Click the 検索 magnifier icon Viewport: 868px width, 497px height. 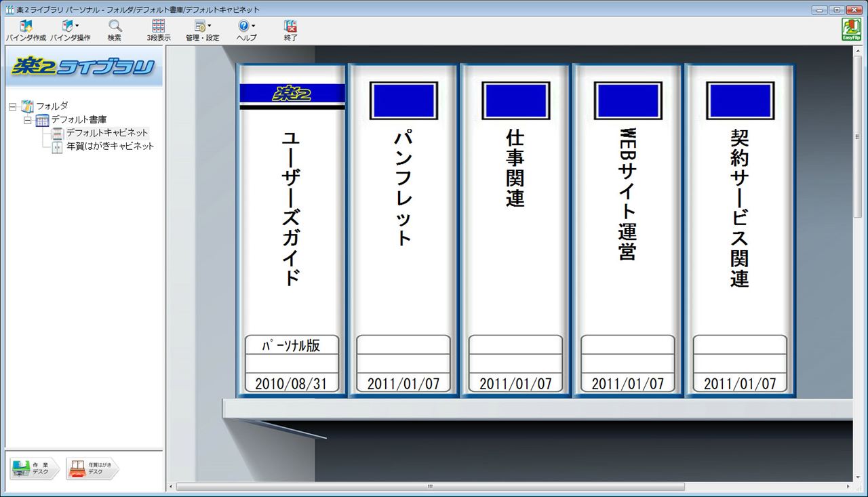coord(115,27)
